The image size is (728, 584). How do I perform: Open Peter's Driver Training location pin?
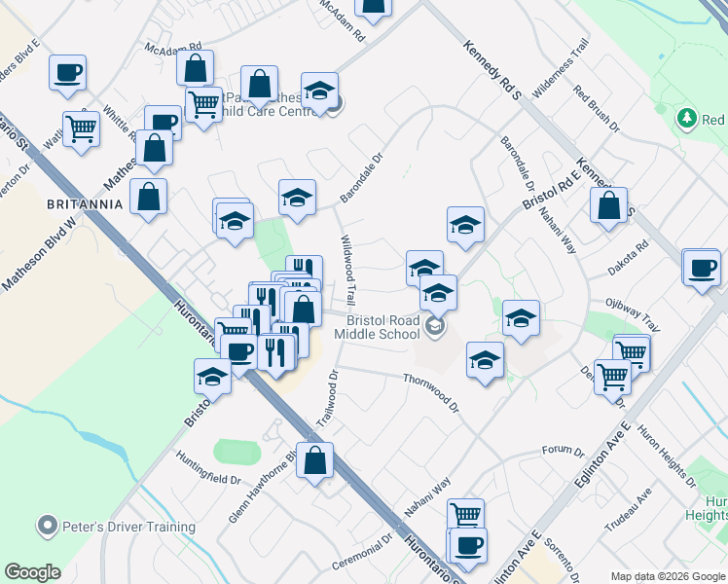(x=48, y=527)
